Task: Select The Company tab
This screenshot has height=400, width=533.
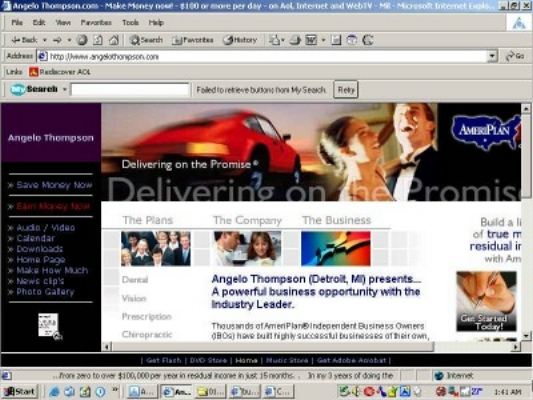Action: coord(247,220)
